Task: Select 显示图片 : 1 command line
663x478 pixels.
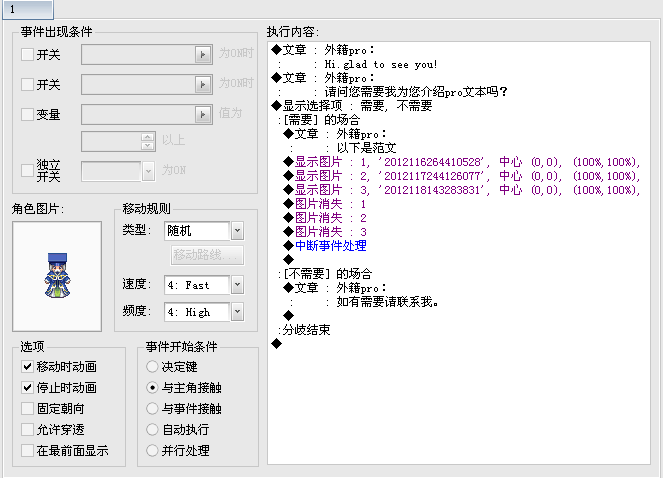Action: (462, 162)
